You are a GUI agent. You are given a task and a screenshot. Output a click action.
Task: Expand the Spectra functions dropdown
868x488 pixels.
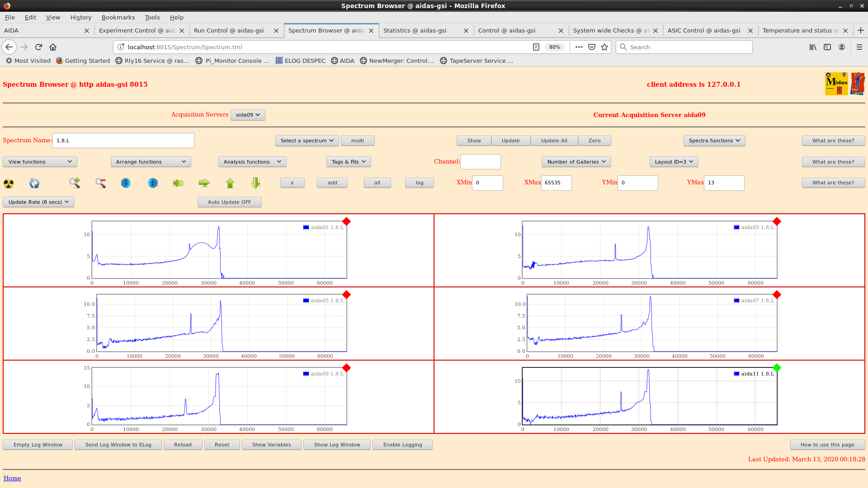click(714, 141)
